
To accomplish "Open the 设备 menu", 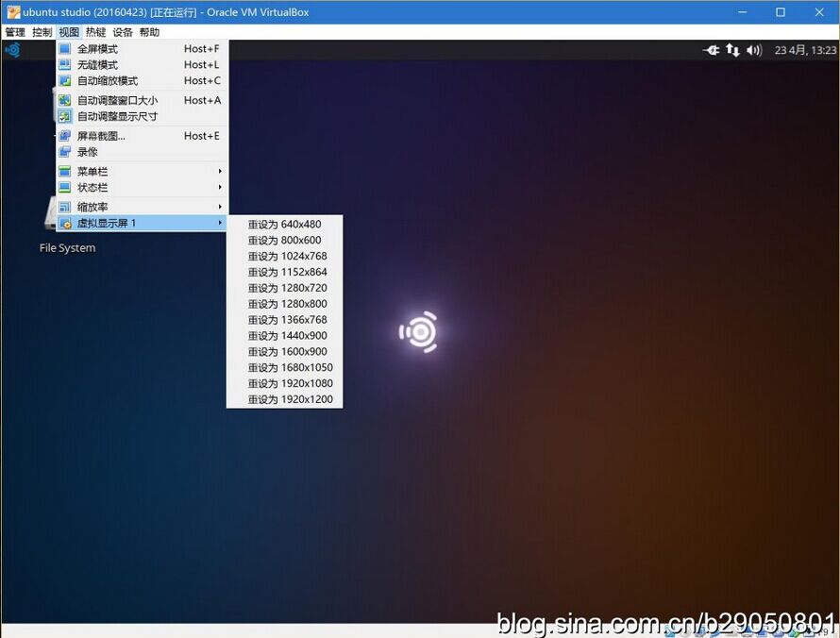I will click(x=122, y=32).
